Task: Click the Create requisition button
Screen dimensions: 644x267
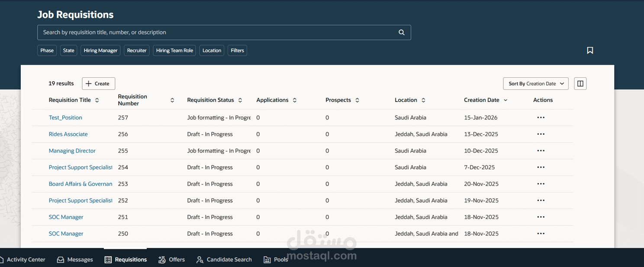Action: pyautogui.click(x=98, y=84)
